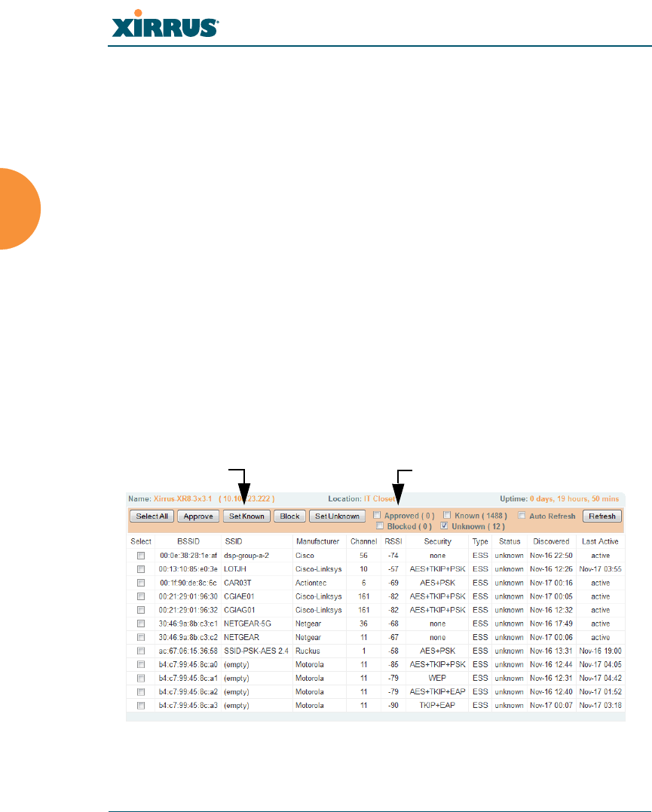652x812 pixels.
Task: Click BSSID 00:1f:90:de:8c:6c
Action: [188, 583]
